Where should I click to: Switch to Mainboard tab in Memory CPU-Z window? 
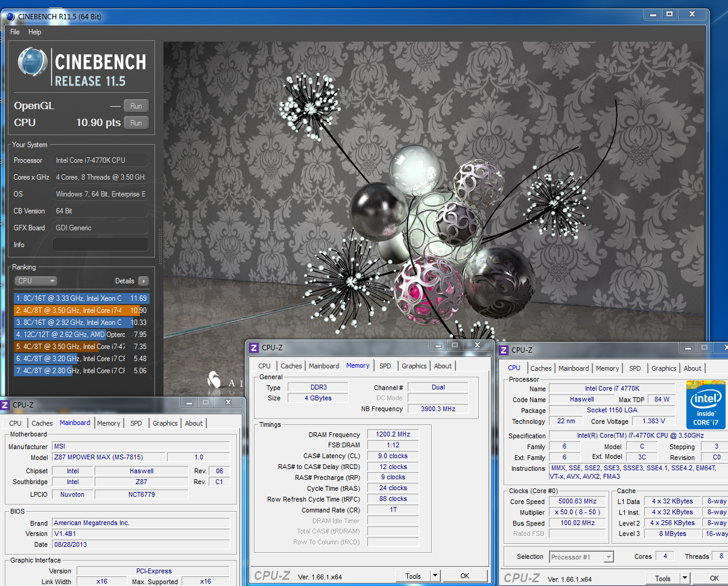tap(324, 366)
